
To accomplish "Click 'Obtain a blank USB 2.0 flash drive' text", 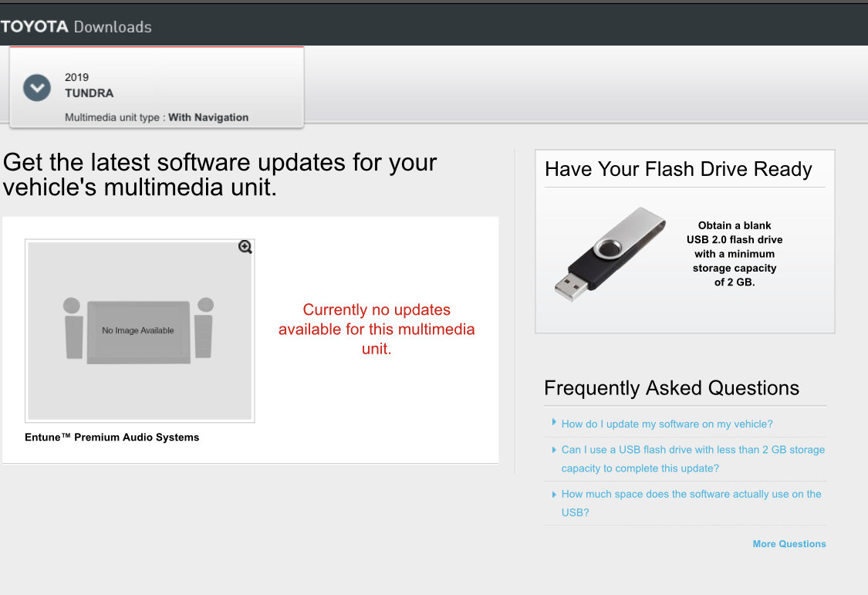I will click(735, 254).
